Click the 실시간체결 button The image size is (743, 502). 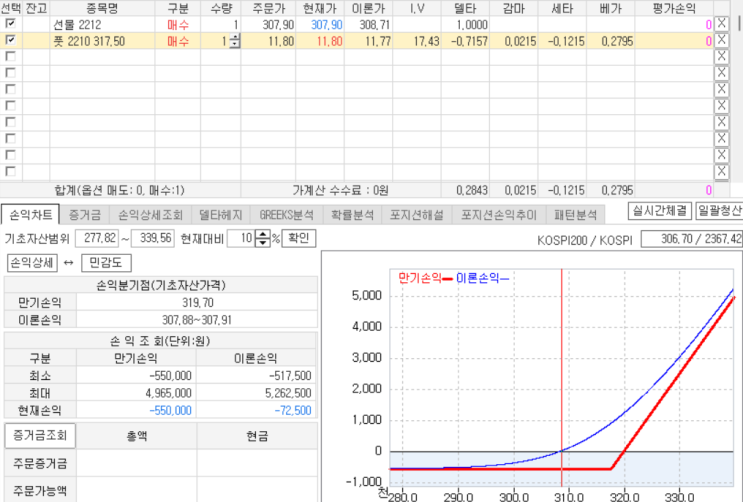coord(660,210)
